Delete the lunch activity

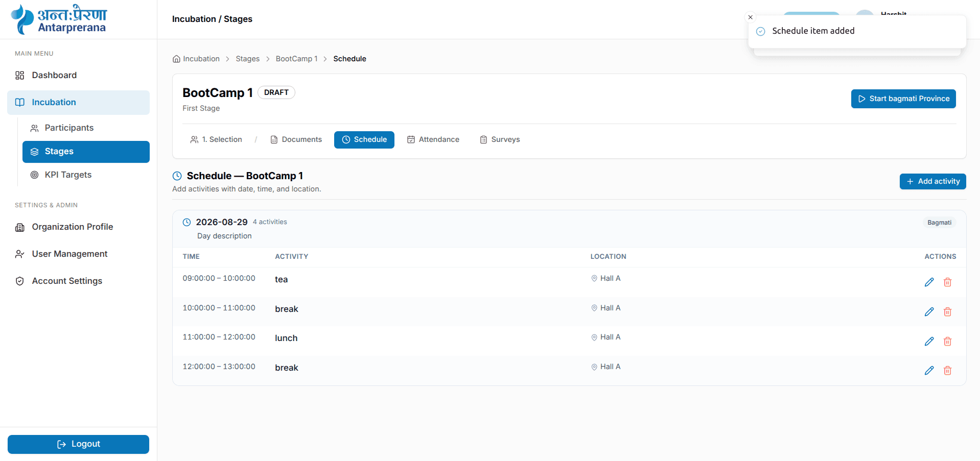[947, 342]
